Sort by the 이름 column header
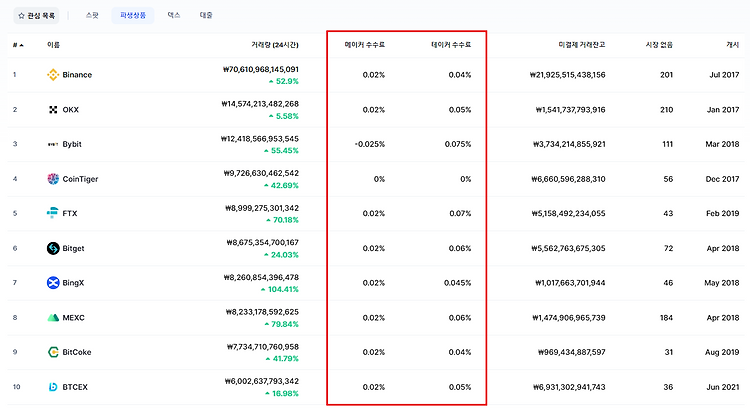The width and height of the screenshot is (750, 408). pyautogui.click(x=53, y=45)
